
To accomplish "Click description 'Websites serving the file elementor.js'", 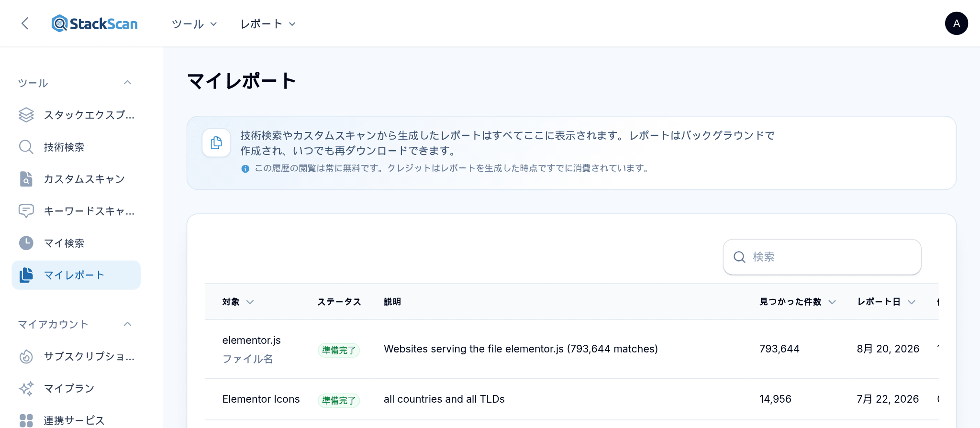I will [521, 349].
